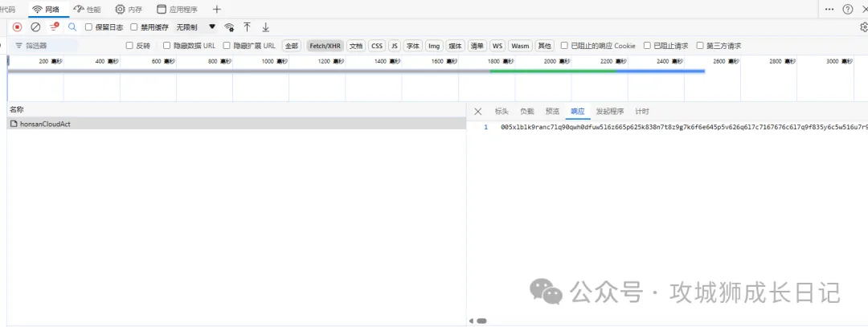Enable the 禁用缓存 checkbox
The height and width of the screenshot is (327, 868).
click(134, 27)
